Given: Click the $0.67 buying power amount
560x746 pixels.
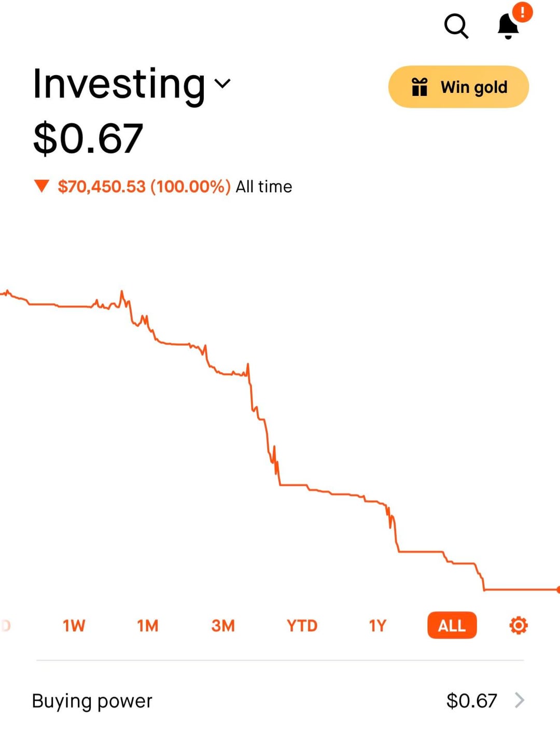Looking at the screenshot, I should coord(471,701).
